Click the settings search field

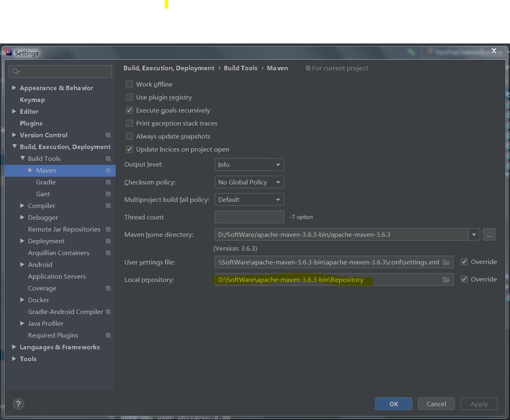pos(60,71)
